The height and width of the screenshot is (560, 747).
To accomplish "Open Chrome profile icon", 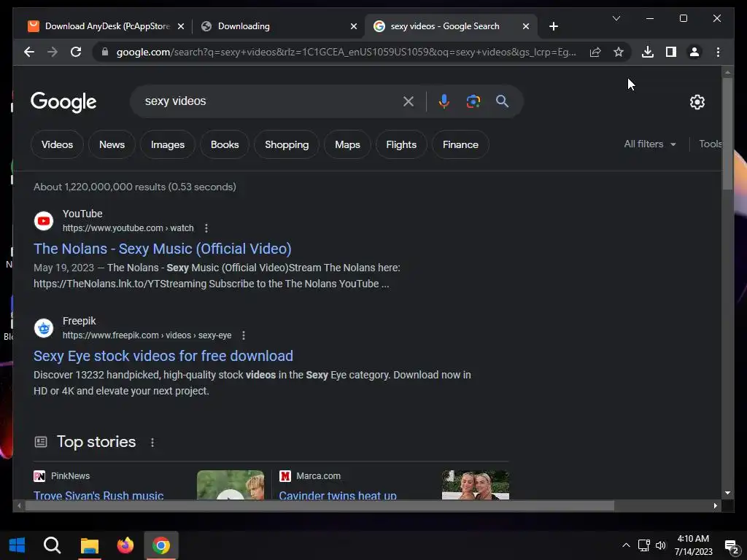I will (694, 52).
